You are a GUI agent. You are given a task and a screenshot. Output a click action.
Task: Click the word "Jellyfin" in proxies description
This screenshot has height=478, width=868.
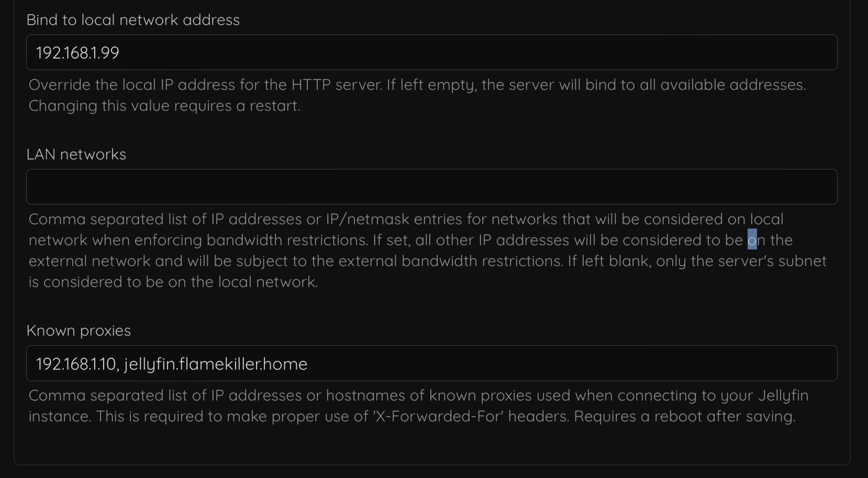coord(783,395)
